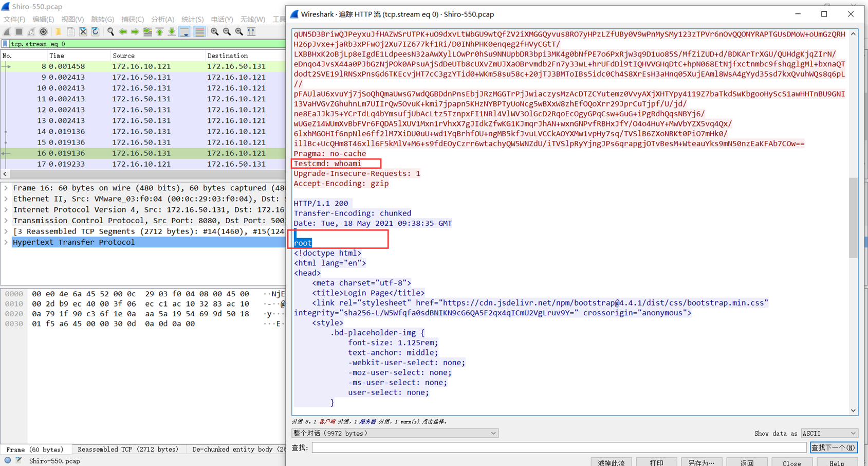Click stream content scroll down arrow
Viewport: 868px width, 466px height.
point(853,410)
